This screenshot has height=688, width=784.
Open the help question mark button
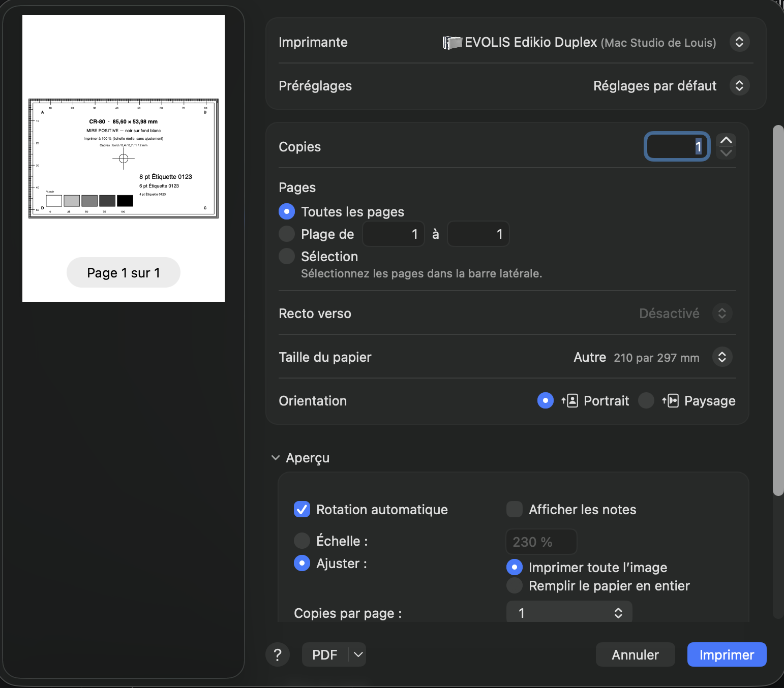278,654
